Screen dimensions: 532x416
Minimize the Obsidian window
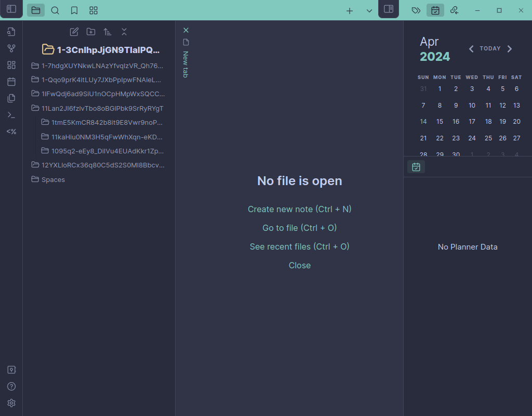477,10
